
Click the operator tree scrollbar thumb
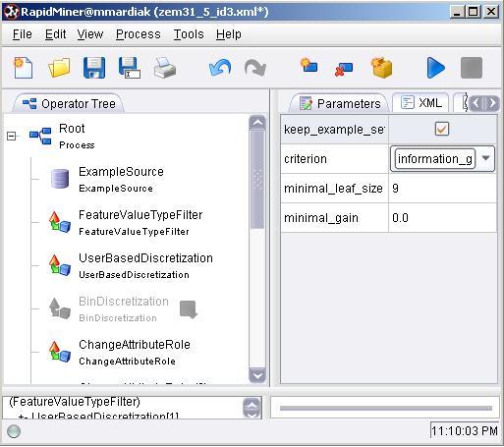(x=257, y=179)
